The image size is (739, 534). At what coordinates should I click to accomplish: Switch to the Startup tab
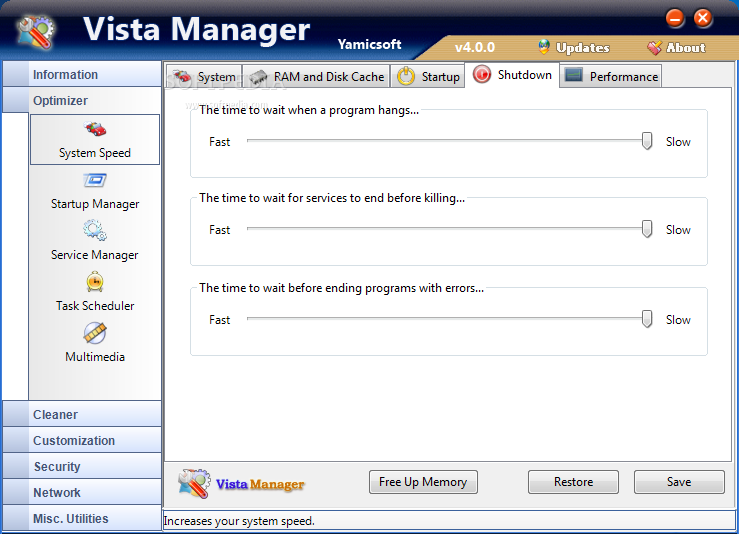pos(428,76)
